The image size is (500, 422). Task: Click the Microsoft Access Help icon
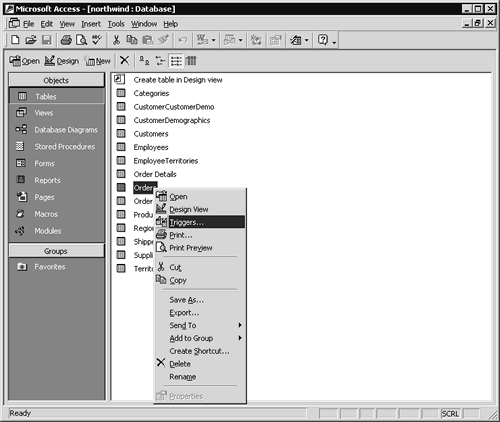coord(322,40)
